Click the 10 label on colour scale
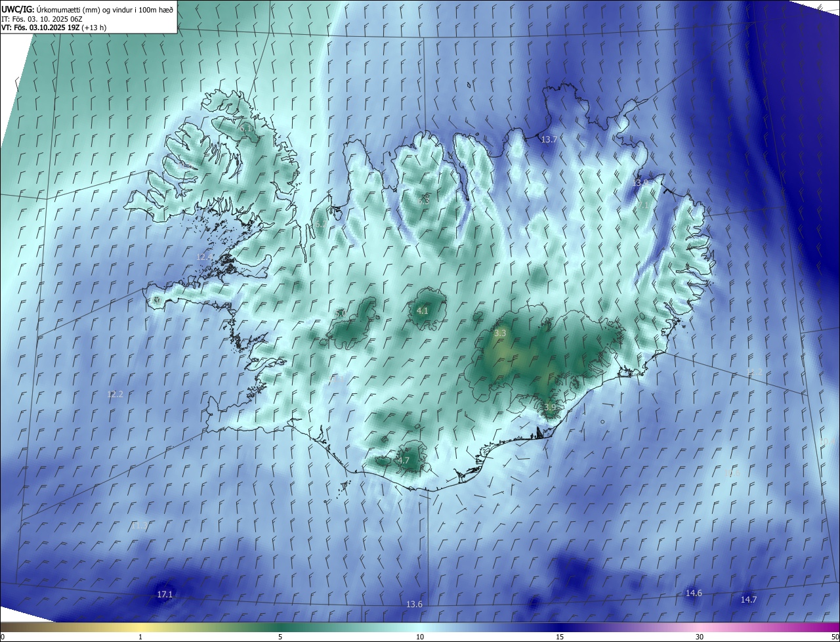 click(x=420, y=637)
